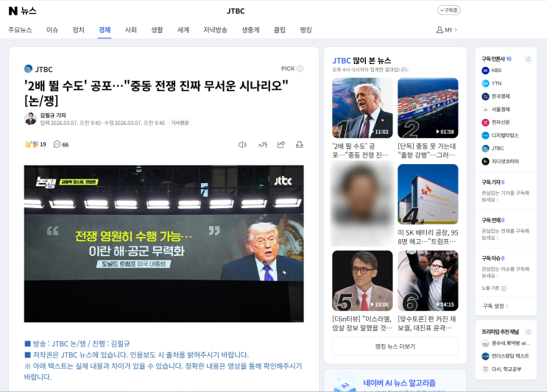Open 네이버 AI 뉴스 알고리즘 link
The height and width of the screenshot is (392, 547).
click(x=400, y=383)
